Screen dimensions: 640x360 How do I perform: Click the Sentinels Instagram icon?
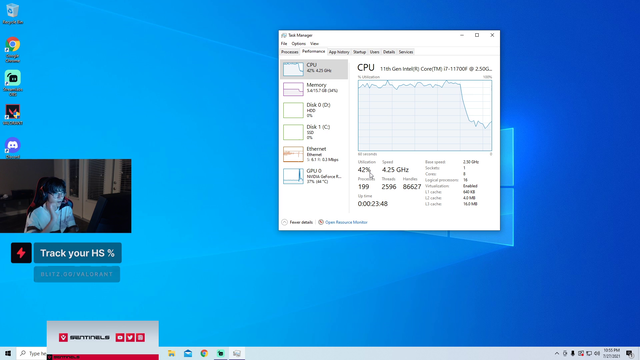(140, 338)
